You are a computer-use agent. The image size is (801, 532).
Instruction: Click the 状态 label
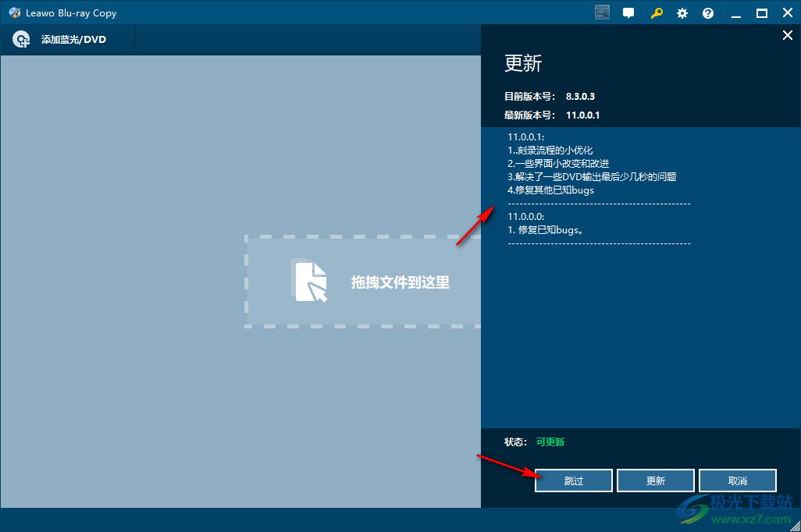click(x=515, y=442)
